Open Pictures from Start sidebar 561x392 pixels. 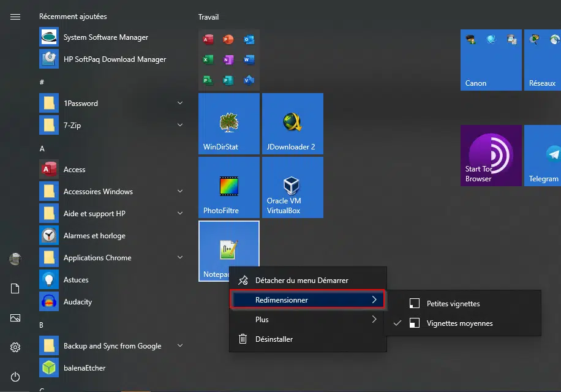[15, 318]
